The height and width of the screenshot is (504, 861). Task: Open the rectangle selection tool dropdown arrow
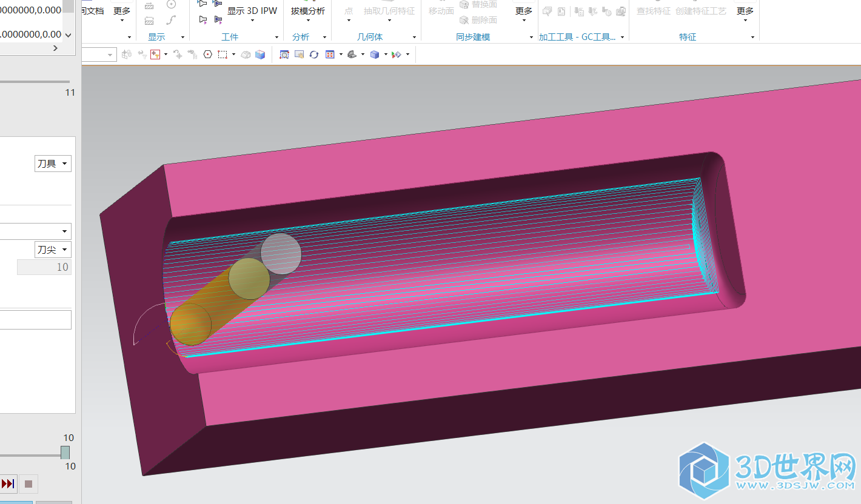233,55
